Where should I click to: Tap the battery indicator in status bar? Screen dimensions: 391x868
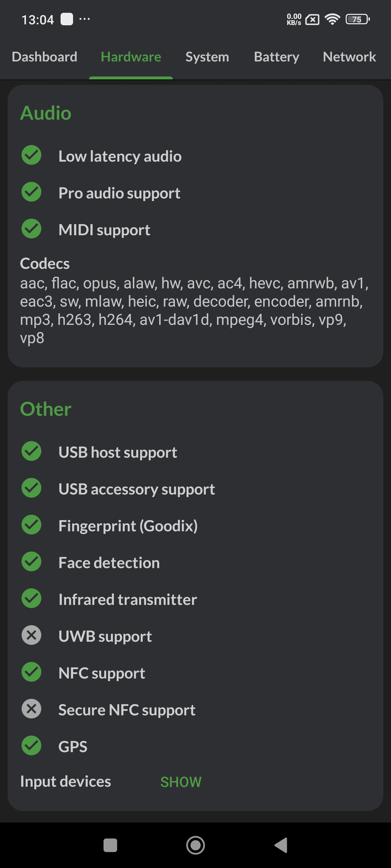point(358,19)
